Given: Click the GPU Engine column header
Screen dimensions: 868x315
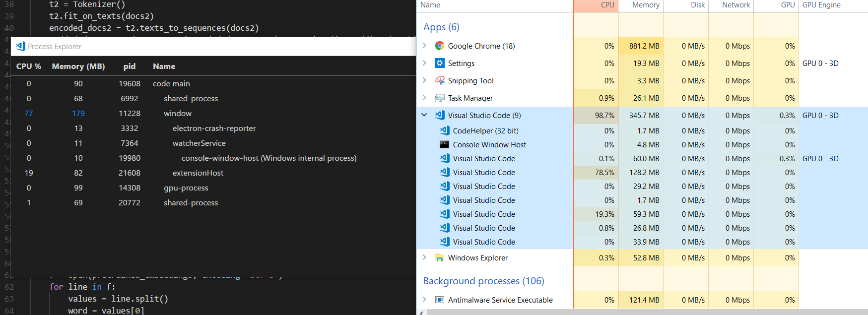Looking at the screenshot, I should (821, 5).
